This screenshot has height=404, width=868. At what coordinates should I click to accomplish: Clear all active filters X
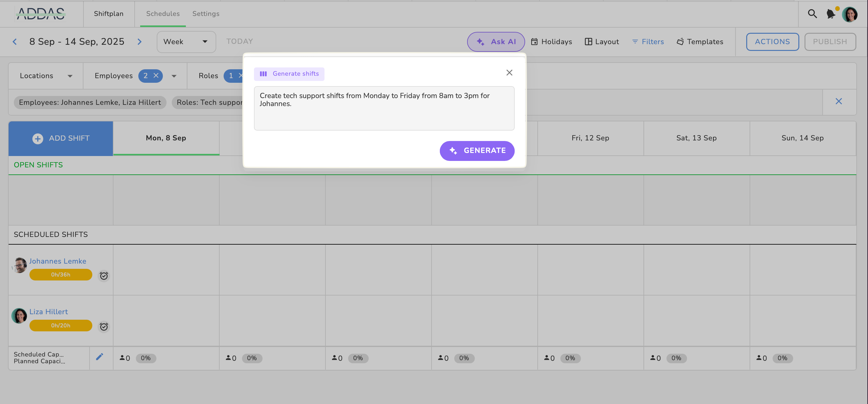click(839, 101)
